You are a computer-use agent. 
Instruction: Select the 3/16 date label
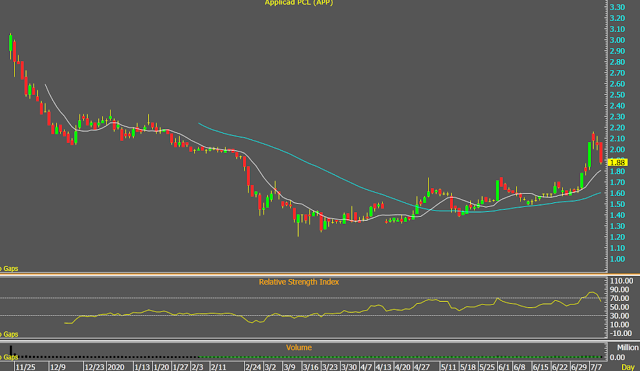click(x=311, y=367)
